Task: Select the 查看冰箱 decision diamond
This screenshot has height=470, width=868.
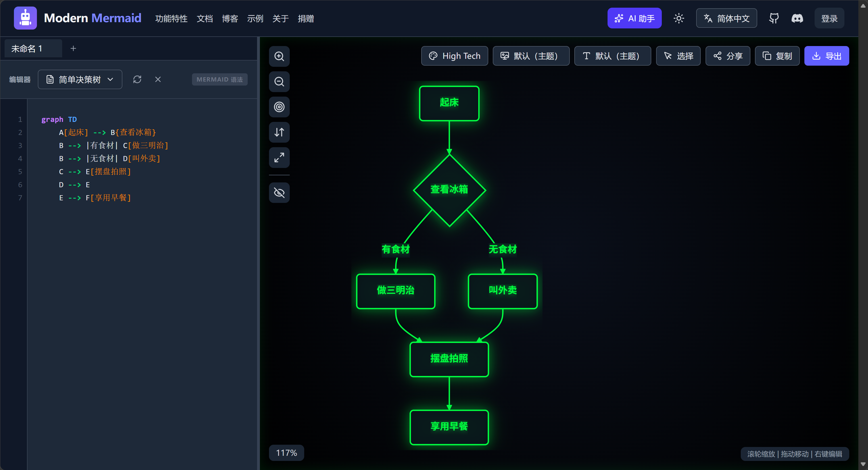Action: [449, 190]
